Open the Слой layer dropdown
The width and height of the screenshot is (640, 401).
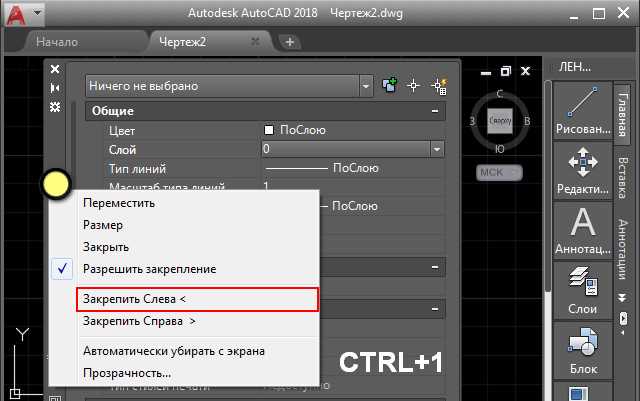click(437, 149)
